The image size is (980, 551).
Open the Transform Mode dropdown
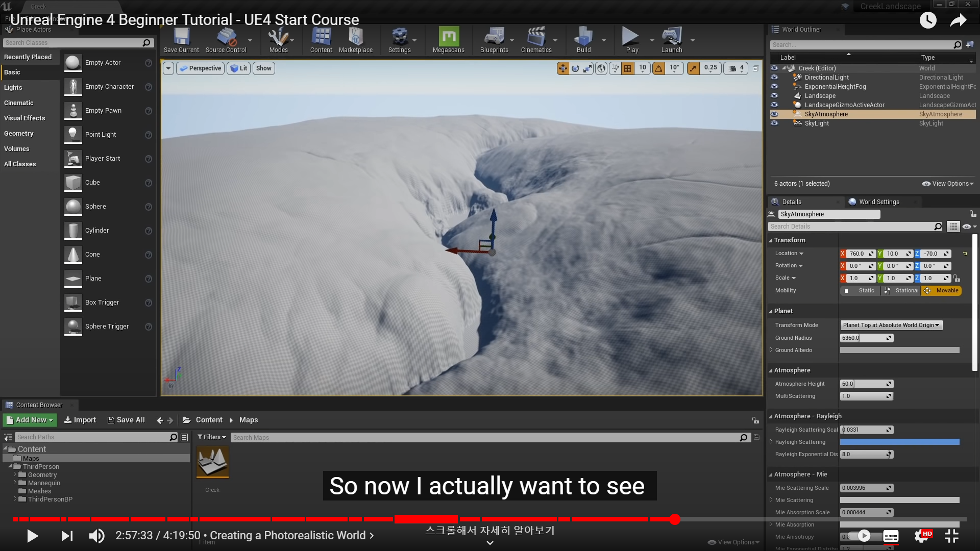coord(891,325)
